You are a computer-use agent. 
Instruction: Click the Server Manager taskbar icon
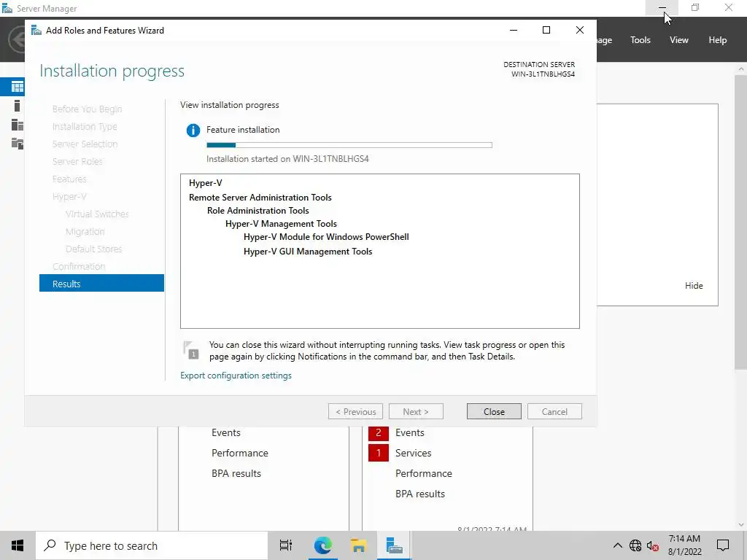click(395, 545)
